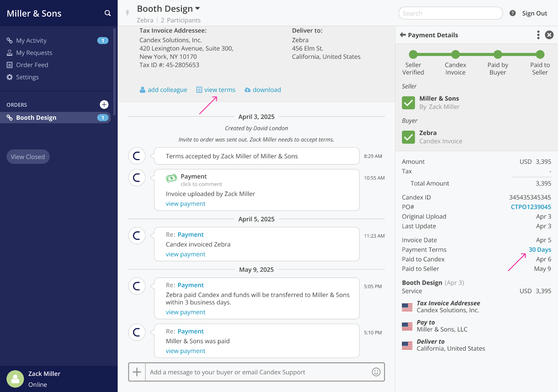
Task: Close the Payment Details panel
Action: pyautogui.click(x=549, y=35)
